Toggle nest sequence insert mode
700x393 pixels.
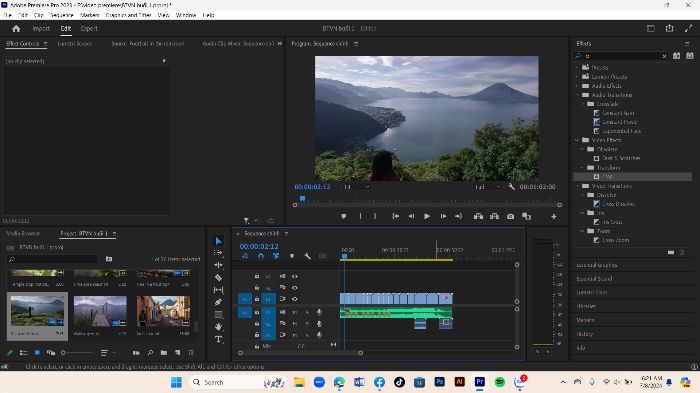tap(245, 256)
